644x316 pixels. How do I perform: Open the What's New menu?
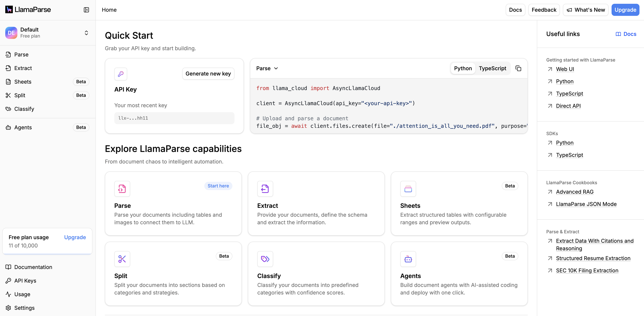coord(585,10)
